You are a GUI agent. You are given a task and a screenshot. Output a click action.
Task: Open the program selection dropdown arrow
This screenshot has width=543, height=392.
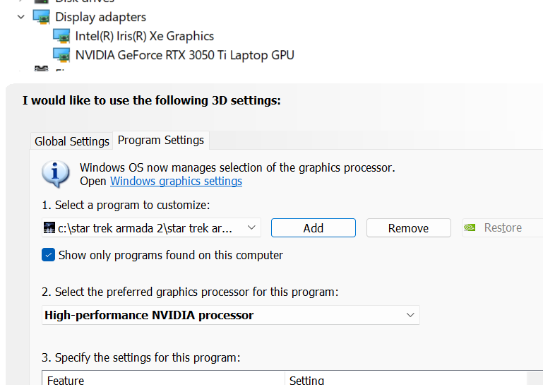(x=251, y=228)
